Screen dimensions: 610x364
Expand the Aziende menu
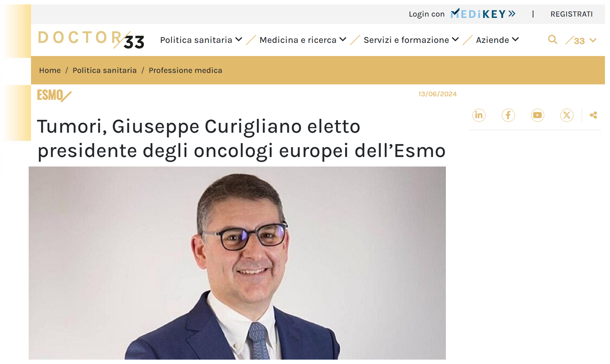pos(497,40)
